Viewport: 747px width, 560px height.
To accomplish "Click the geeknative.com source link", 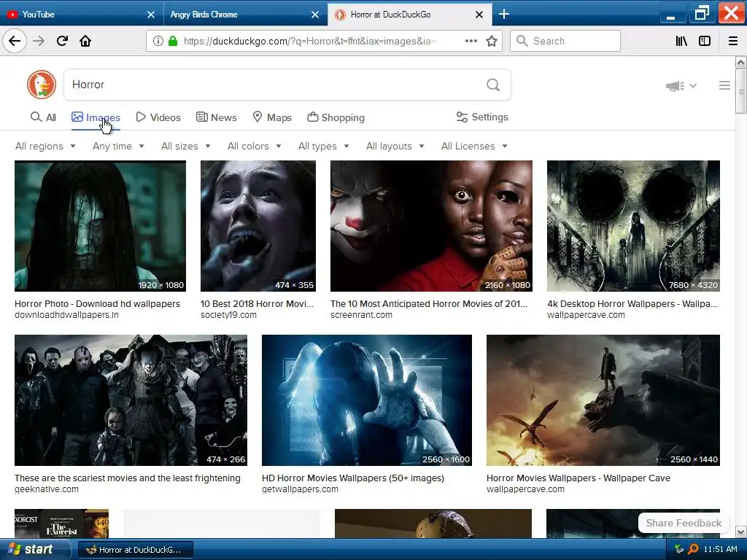I will [47, 489].
